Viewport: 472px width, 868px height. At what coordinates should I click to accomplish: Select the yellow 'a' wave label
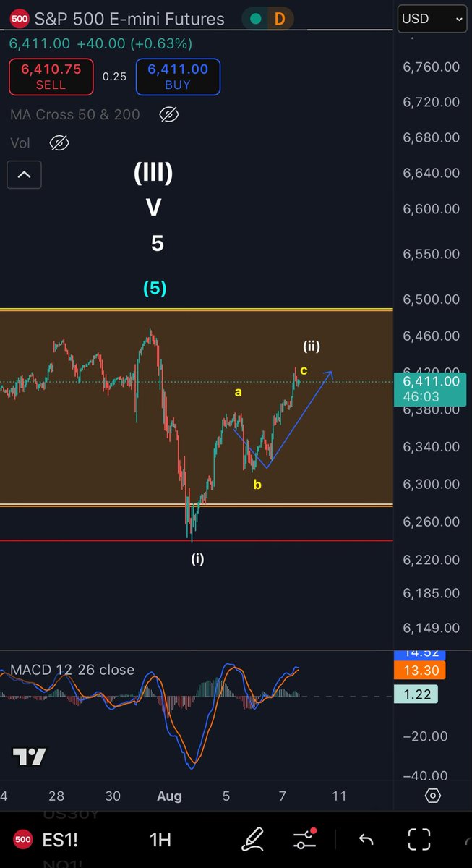tap(238, 393)
